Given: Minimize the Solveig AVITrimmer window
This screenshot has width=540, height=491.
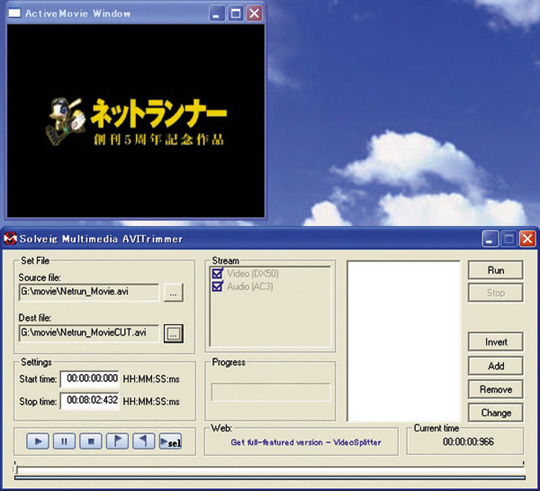Looking at the screenshot, I should [x=489, y=239].
